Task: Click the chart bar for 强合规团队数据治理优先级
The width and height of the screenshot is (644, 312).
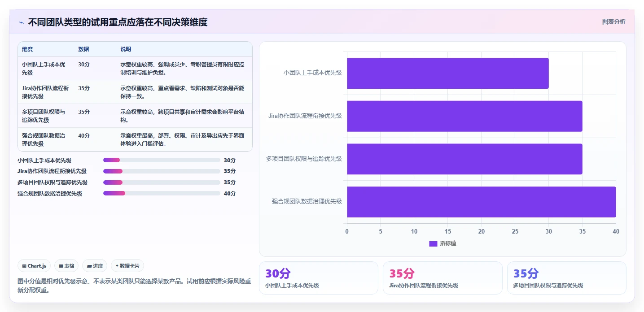Action: pyautogui.click(x=481, y=202)
